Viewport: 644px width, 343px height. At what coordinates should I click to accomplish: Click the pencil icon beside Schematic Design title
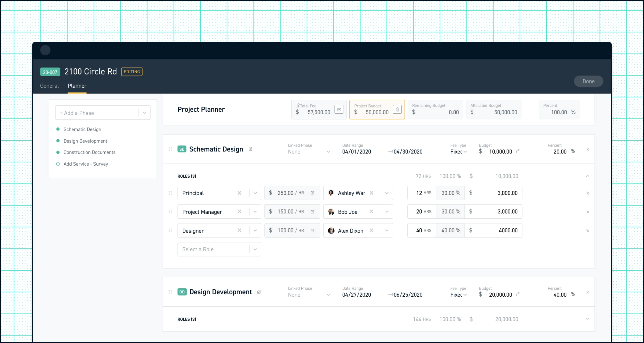click(251, 149)
